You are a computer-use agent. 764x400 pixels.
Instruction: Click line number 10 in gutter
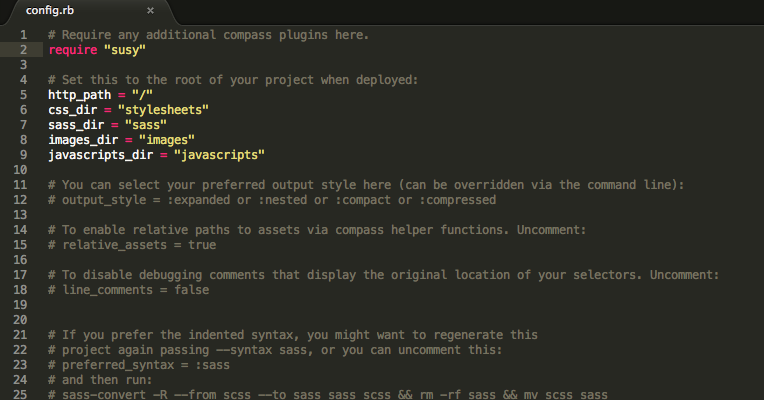[x=20, y=170]
